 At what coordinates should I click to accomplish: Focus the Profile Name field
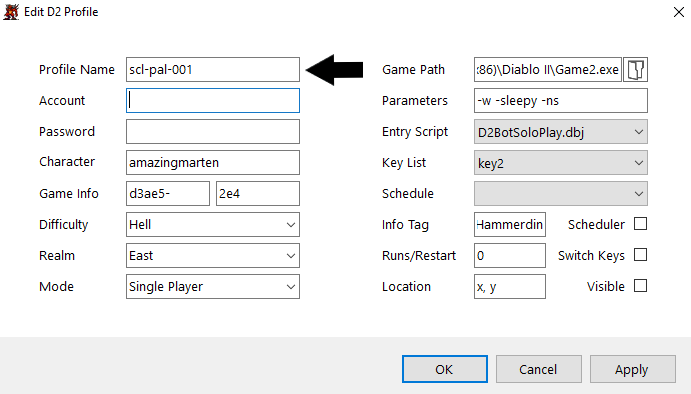[213, 70]
